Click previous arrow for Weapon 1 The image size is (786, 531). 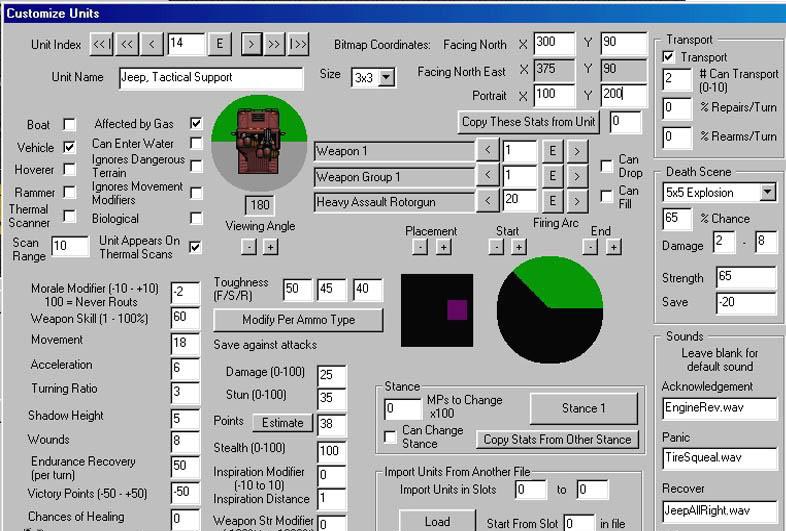point(486,151)
